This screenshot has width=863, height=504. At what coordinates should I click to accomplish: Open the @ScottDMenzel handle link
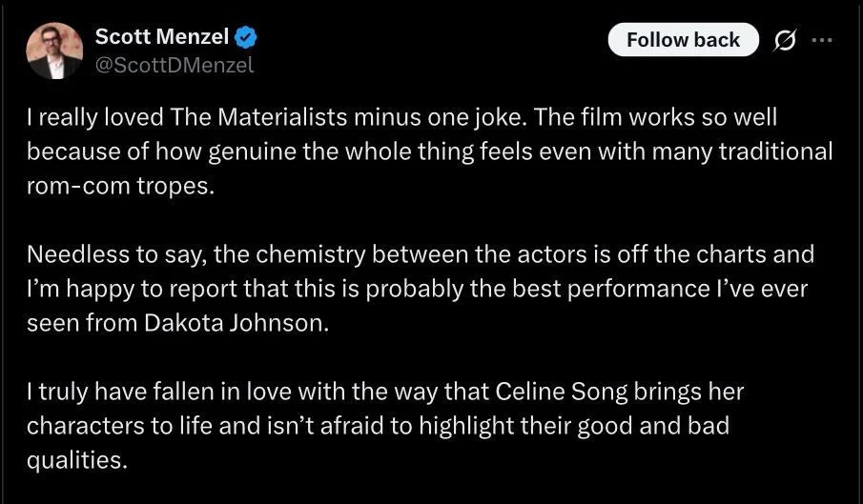point(175,65)
